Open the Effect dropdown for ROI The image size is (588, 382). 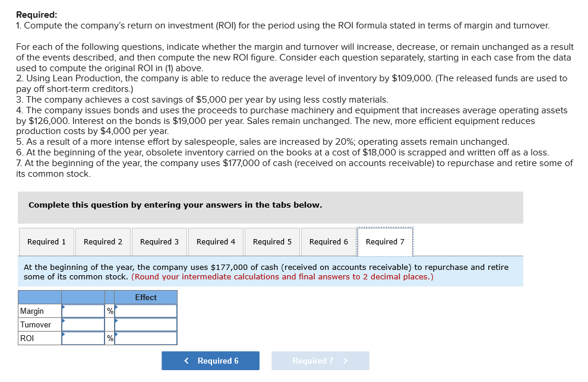(x=146, y=338)
